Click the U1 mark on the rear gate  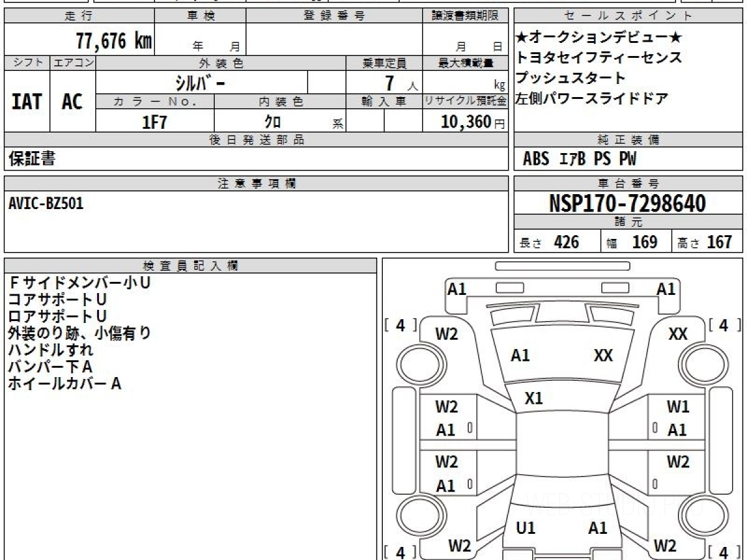[526, 528]
